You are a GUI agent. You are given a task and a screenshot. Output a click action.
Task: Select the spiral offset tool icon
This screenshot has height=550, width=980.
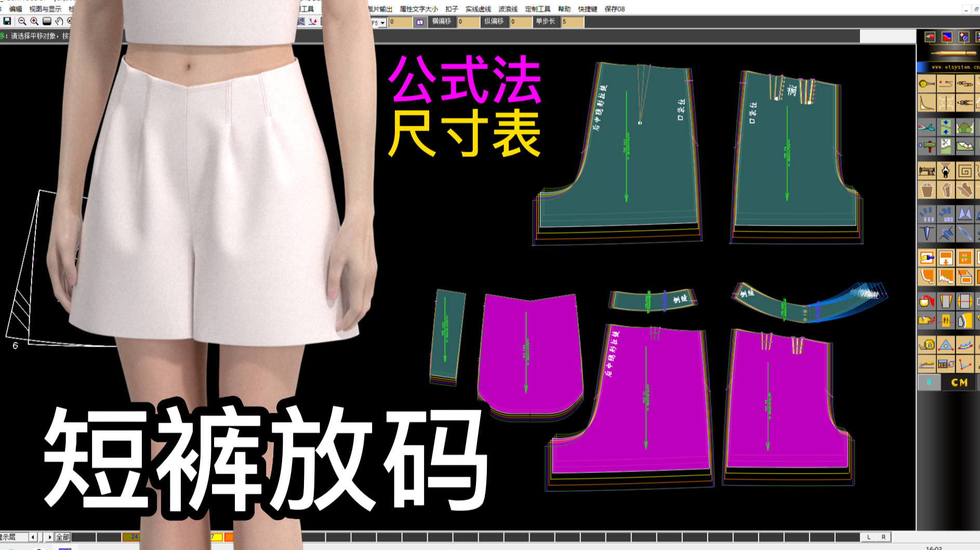pyautogui.click(x=965, y=171)
